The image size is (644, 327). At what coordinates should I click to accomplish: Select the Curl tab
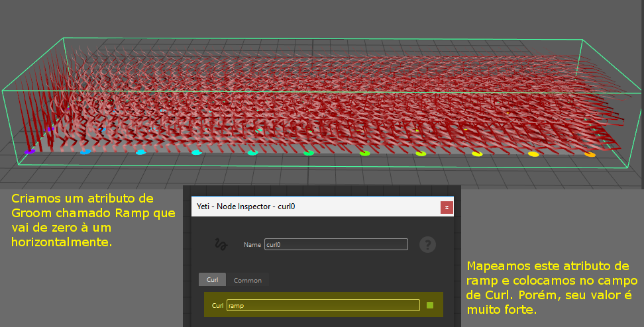point(212,280)
